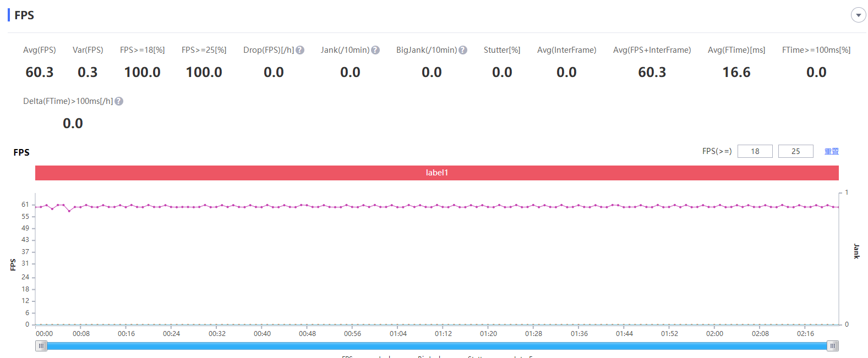Focus the FPS threshold field showing 25
868x358 pixels.
coord(795,151)
